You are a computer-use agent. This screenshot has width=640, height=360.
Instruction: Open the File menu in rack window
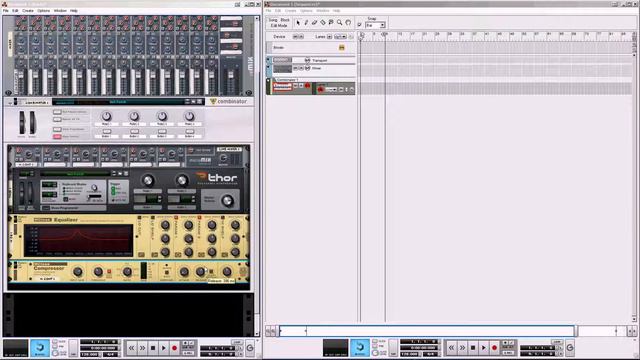point(6,11)
